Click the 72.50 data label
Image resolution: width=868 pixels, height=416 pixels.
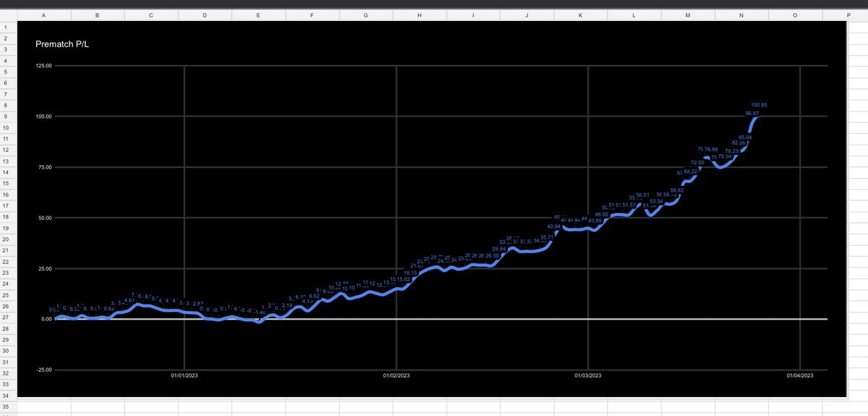point(698,162)
